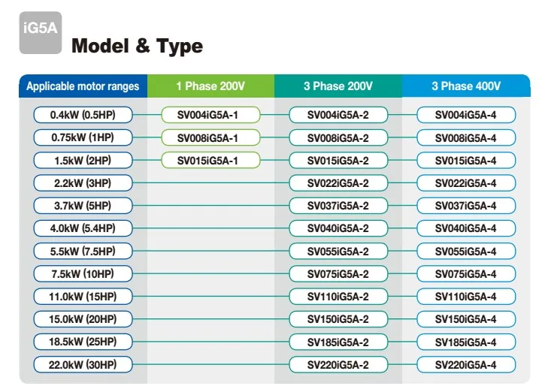Select the SV075iG5A-2 model
548x392 pixels.
338,274
